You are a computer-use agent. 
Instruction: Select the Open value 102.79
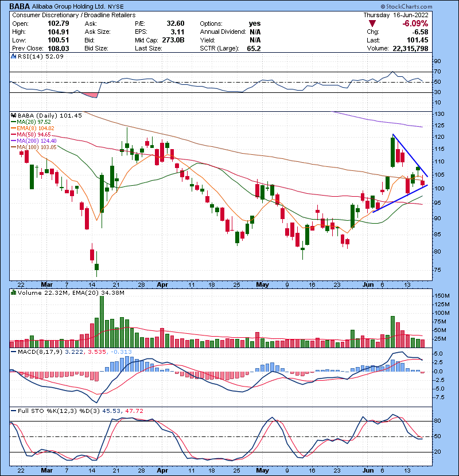[x=59, y=24]
